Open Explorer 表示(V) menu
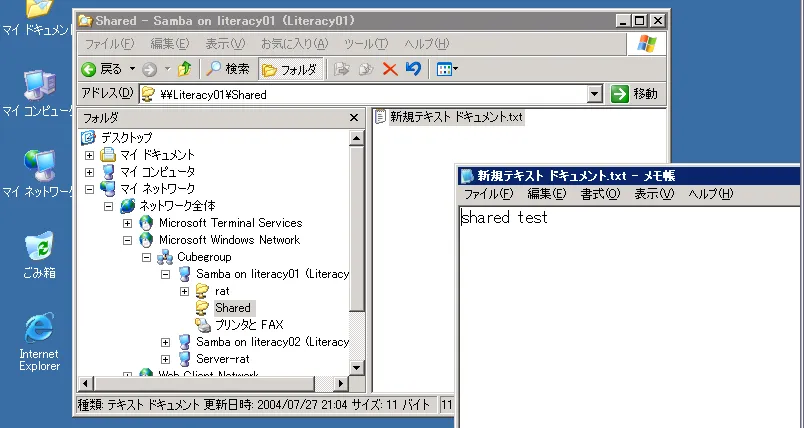 point(225,44)
